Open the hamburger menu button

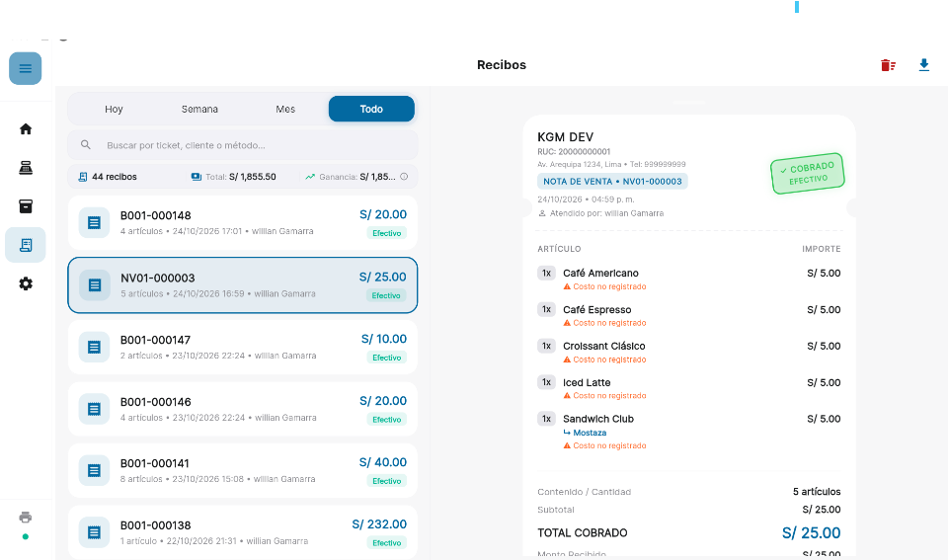pos(26,68)
